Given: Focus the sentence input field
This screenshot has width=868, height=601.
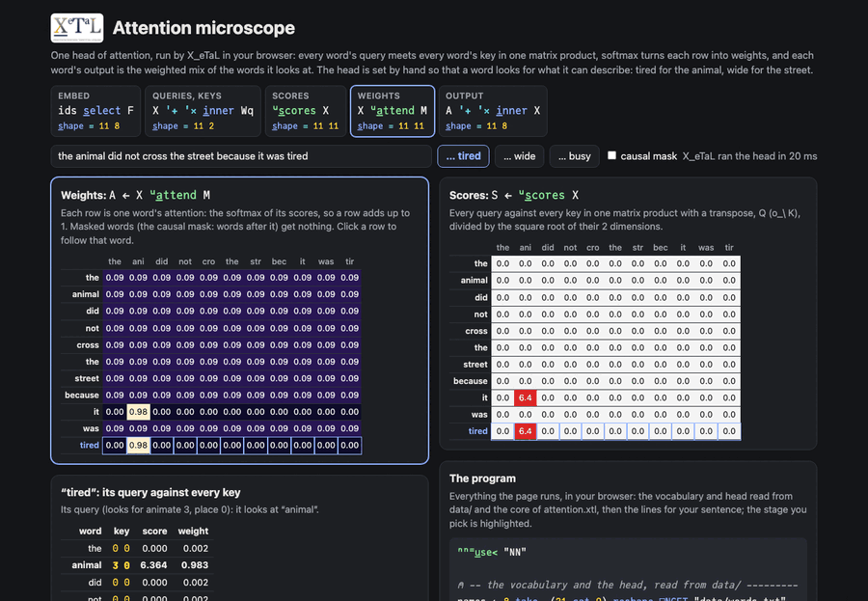Looking at the screenshot, I should point(241,156).
